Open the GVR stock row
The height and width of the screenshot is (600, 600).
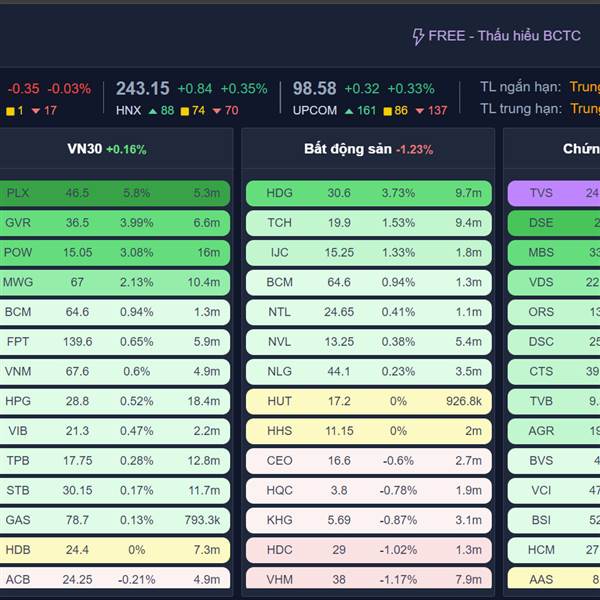(x=115, y=223)
